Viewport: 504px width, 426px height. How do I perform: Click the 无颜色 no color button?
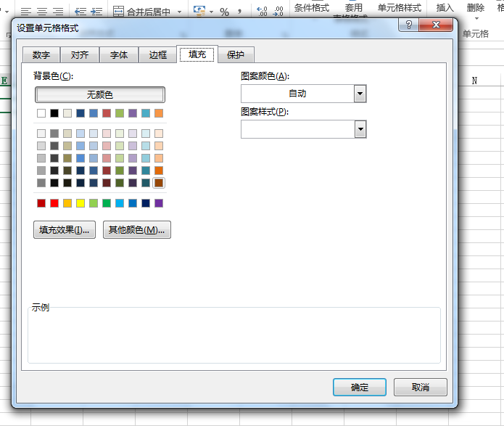click(x=100, y=94)
